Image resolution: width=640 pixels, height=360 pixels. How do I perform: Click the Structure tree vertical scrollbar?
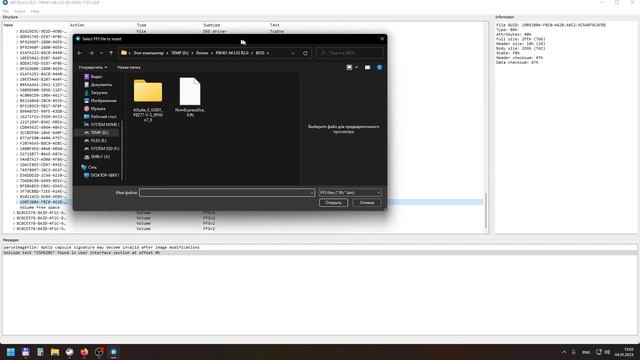pos(486,210)
